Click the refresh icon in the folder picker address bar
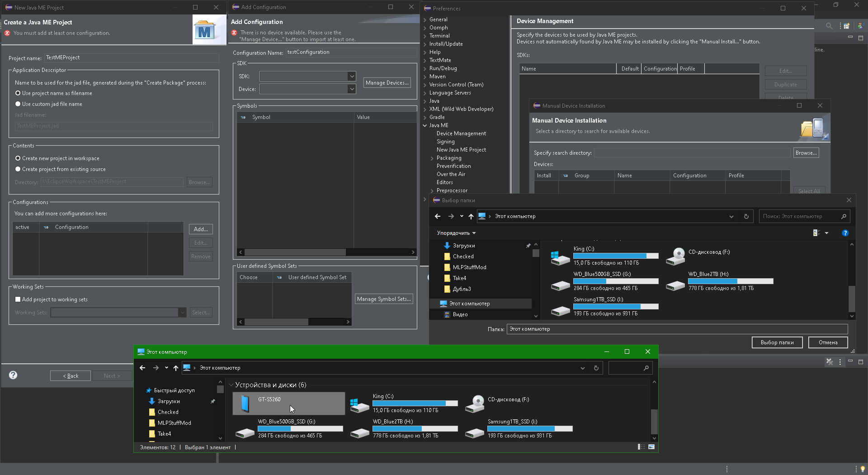 [746, 216]
